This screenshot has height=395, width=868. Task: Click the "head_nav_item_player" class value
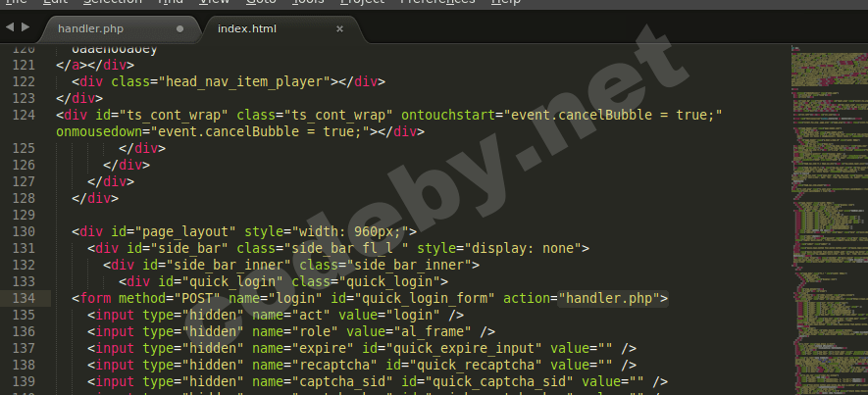(x=244, y=82)
